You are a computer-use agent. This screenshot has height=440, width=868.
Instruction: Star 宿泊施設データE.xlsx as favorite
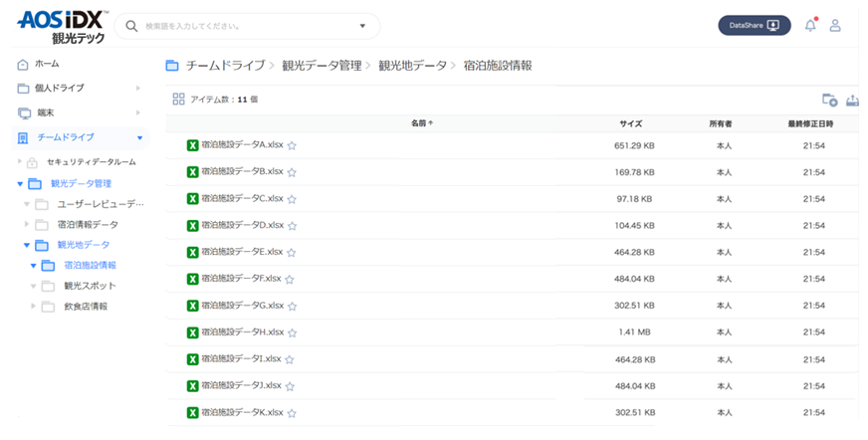point(292,253)
